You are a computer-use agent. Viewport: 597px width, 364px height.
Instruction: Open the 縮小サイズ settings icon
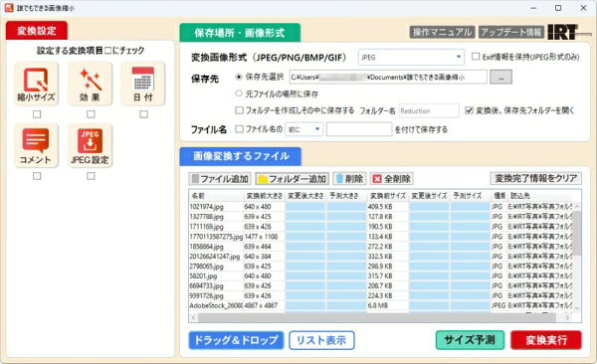point(36,85)
